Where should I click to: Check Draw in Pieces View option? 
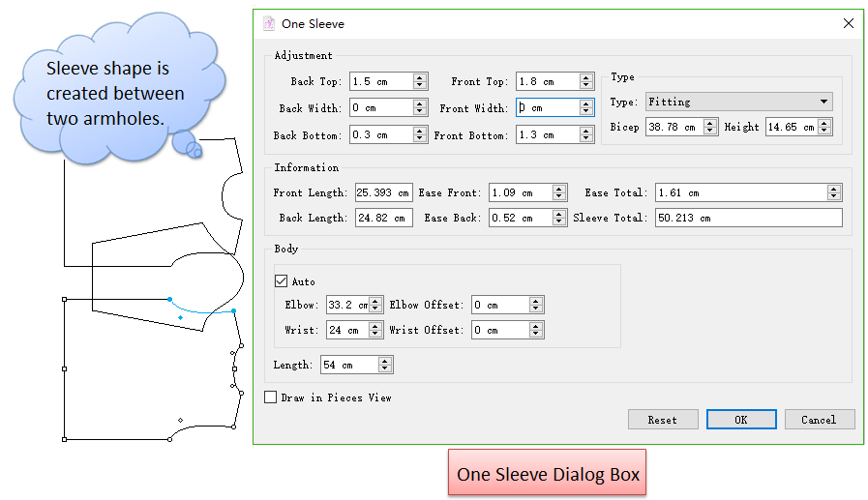[271, 397]
